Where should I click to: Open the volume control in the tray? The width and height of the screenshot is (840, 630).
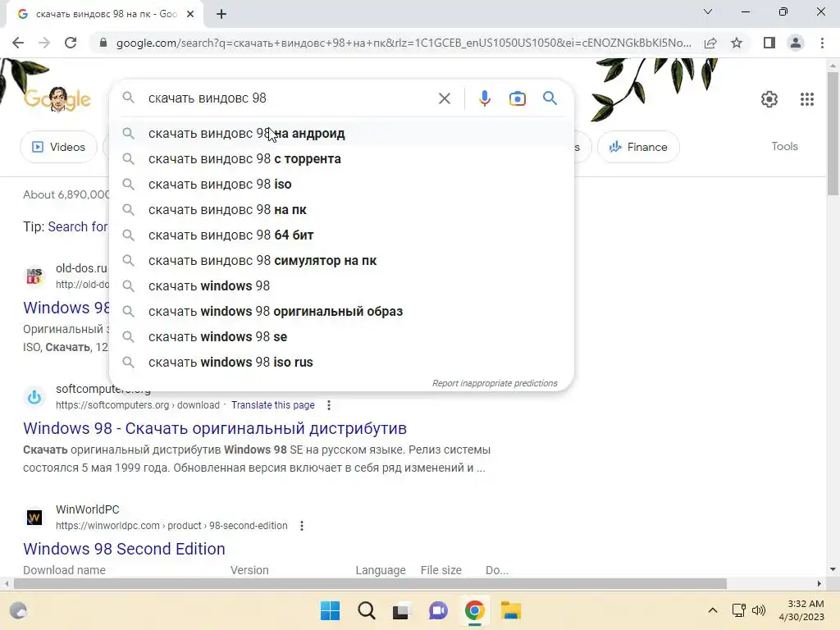point(759,610)
